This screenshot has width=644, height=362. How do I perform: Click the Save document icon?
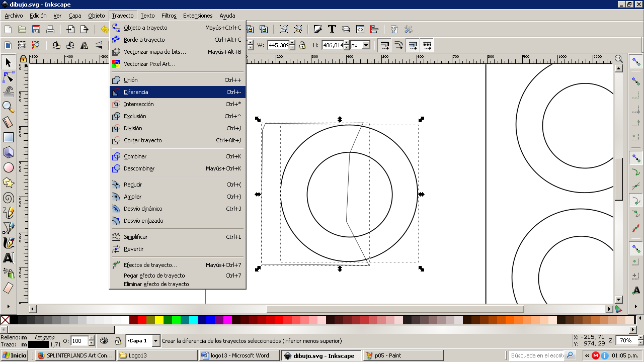[36, 29]
